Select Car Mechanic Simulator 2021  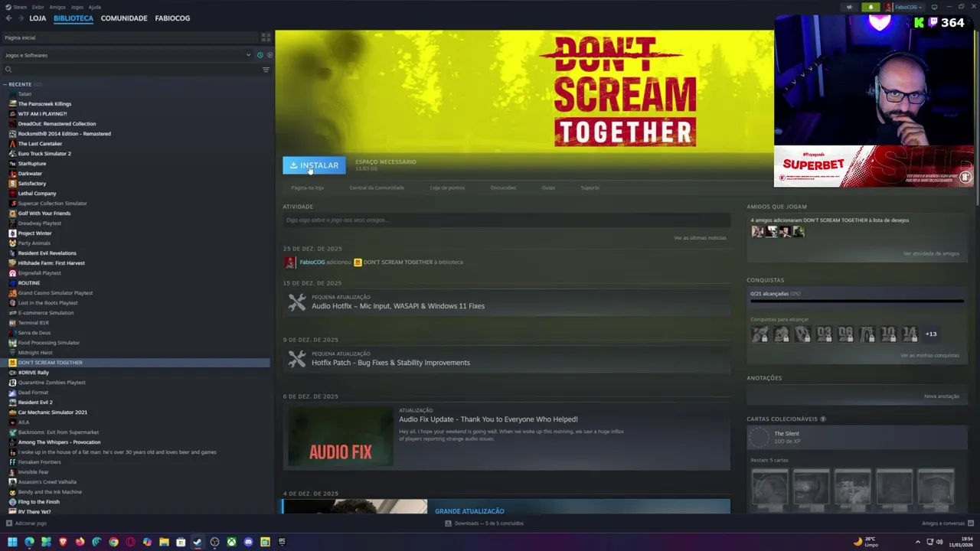52,412
